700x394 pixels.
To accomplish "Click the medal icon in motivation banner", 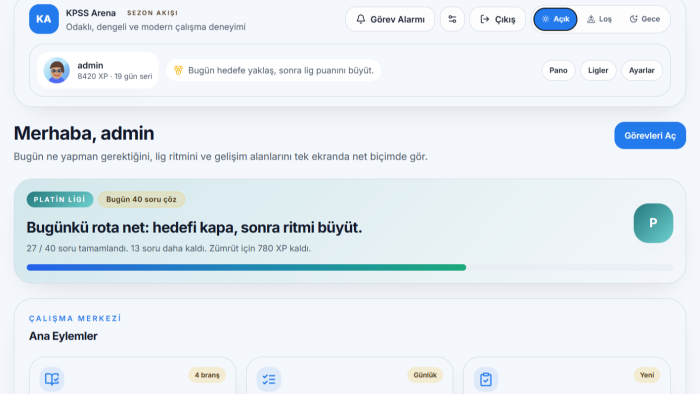I will point(178,71).
